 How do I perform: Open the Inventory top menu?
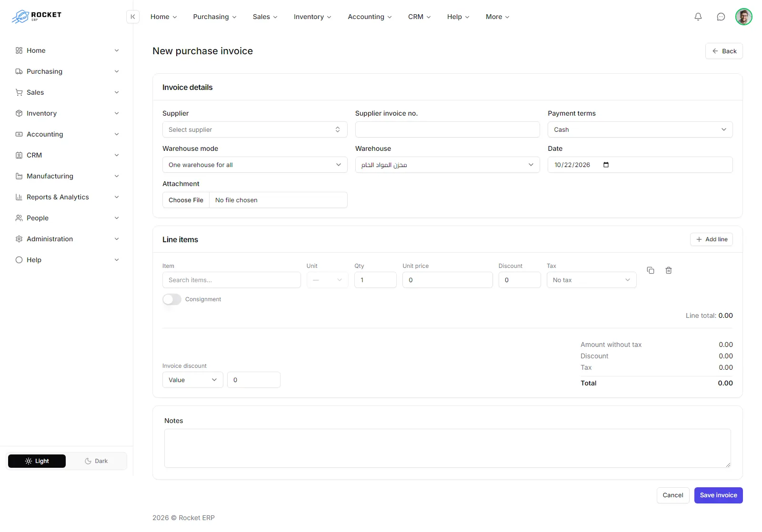tap(312, 17)
